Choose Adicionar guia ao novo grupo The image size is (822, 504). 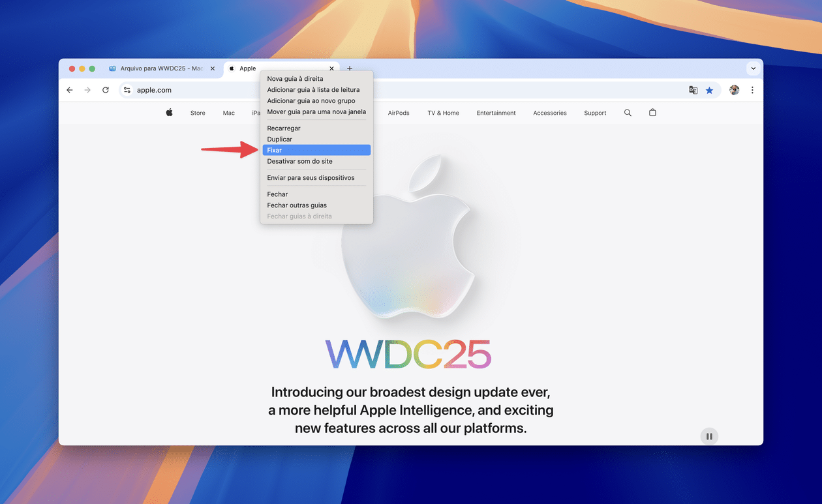316,101
